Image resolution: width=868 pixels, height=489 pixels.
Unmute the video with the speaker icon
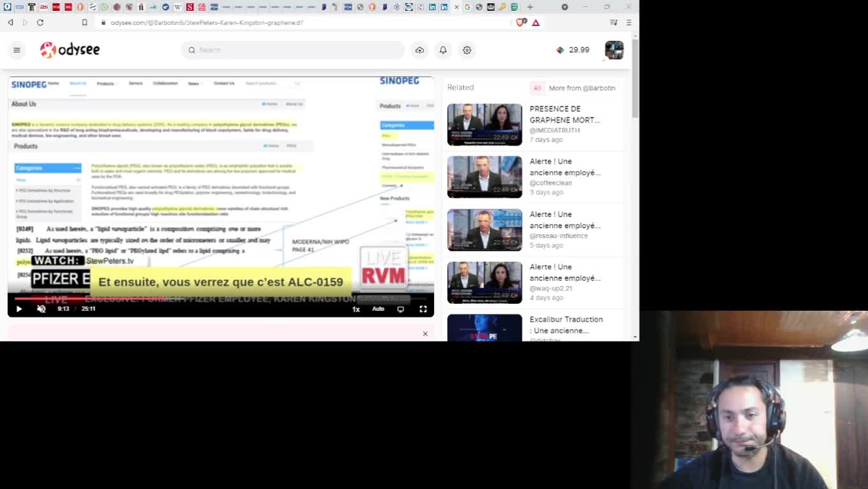tap(41, 309)
